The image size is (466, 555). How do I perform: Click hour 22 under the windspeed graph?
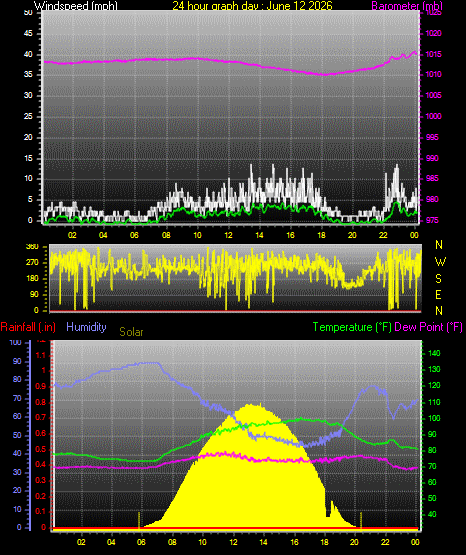tap(383, 235)
